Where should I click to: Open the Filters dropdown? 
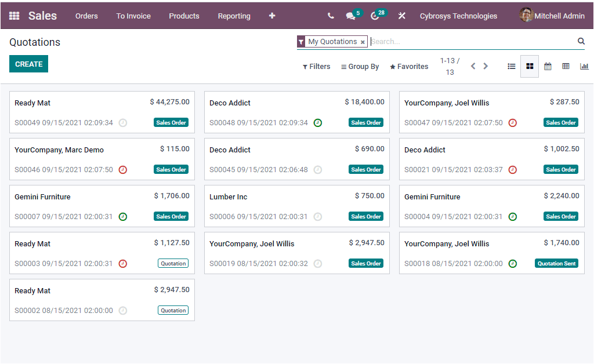click(316, 66)
